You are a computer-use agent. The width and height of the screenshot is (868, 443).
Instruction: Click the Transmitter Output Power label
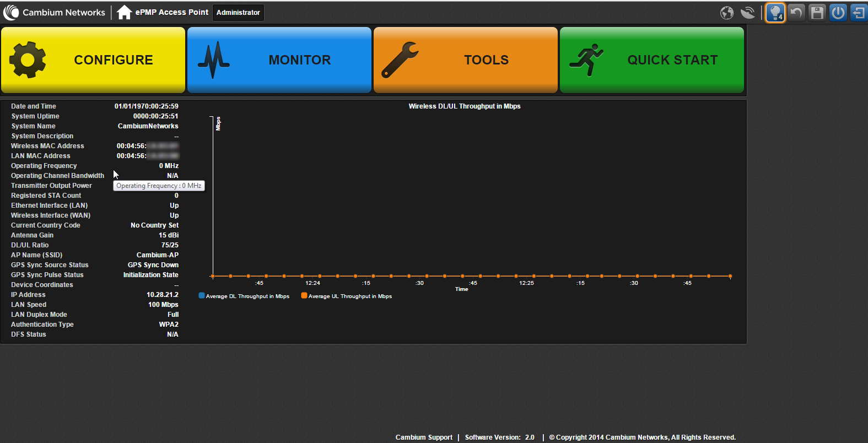51,186
